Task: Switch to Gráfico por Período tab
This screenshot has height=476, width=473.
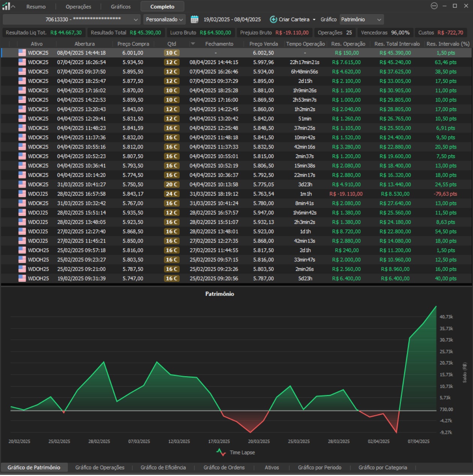Action: (x=319, y=467)
